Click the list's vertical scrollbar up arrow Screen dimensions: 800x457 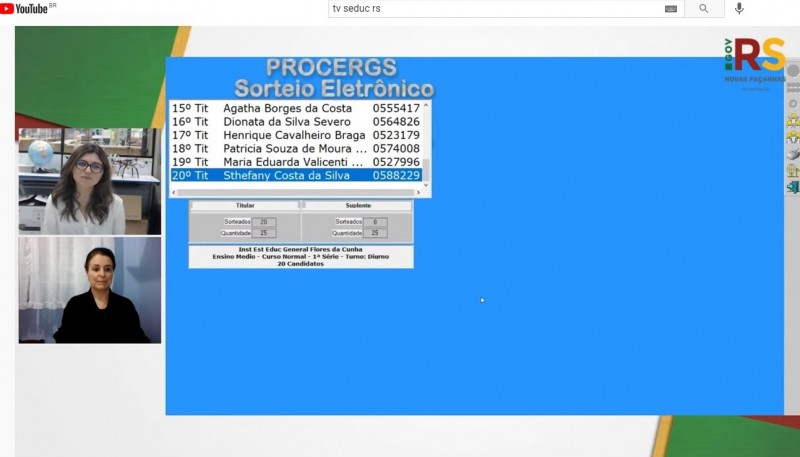click(426, 105)
